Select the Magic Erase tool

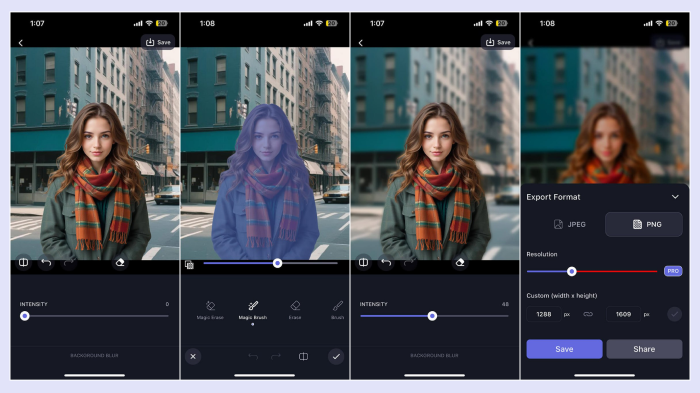click(210, 309)
